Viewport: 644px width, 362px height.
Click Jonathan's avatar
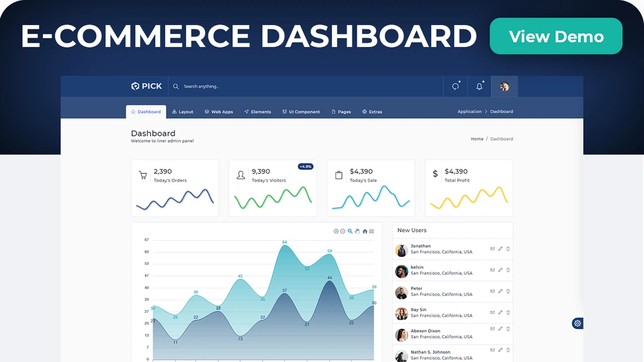point(401,250)
